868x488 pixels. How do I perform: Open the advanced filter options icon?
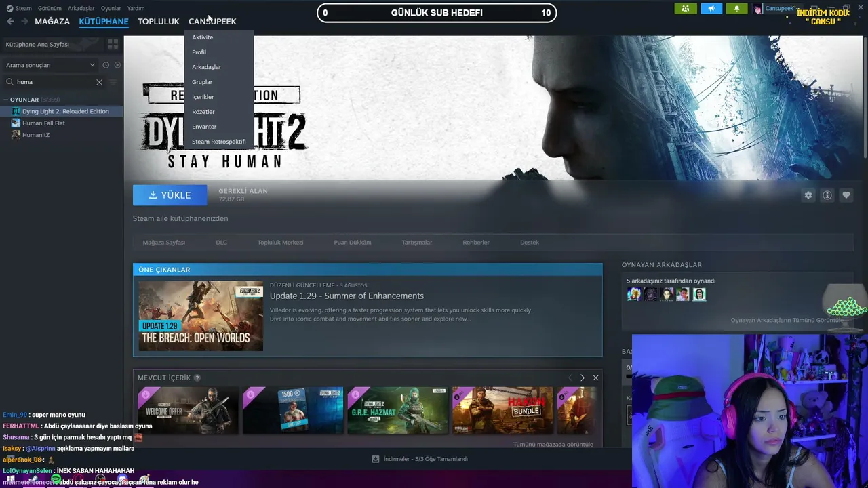(113, 82)
